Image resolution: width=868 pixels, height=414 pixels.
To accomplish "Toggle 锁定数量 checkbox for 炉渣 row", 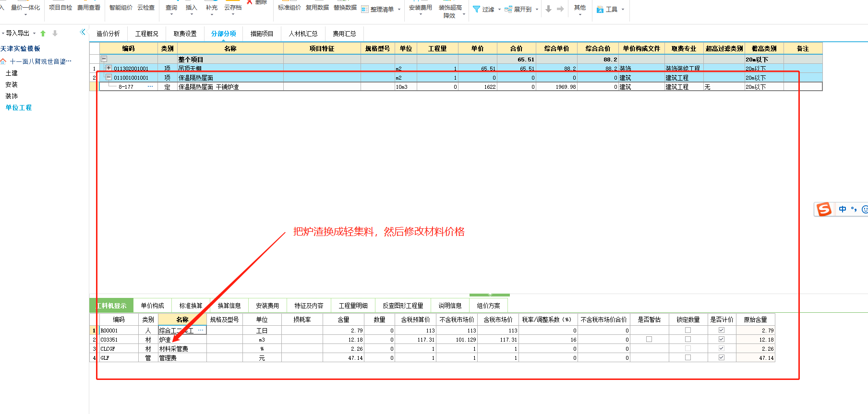I will [x=688, y=339].
